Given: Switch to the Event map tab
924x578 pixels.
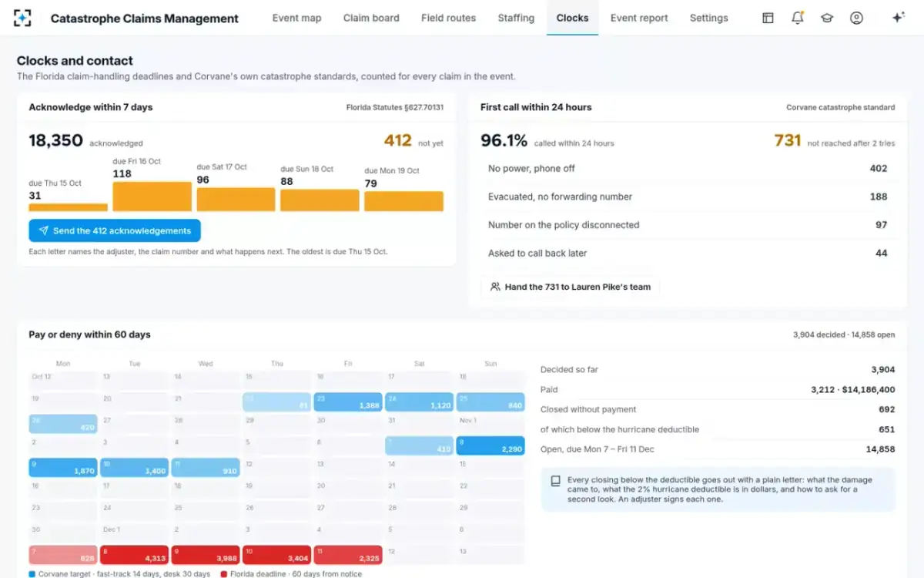Looking at the screenshot, I should point(296,18).
